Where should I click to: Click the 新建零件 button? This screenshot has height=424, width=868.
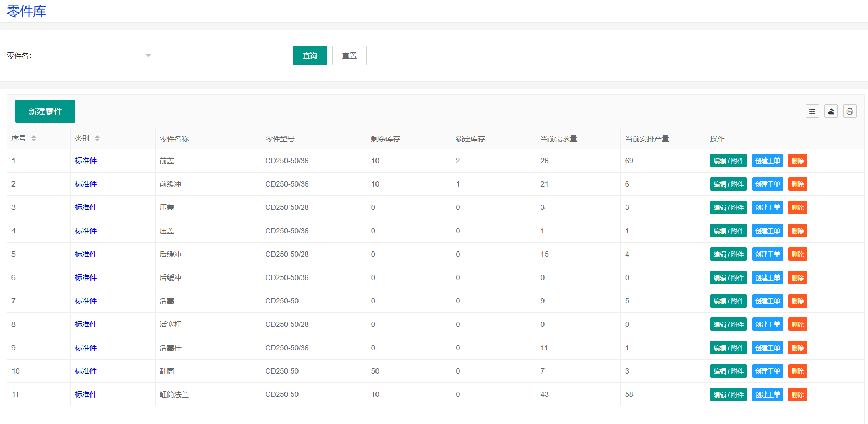[x=45, y=111]
